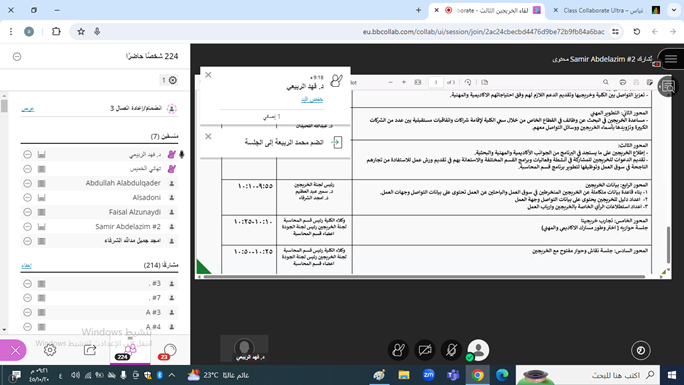Click connection status icon for Samir Abdelazim #2
684x385 pixels.
pyautogui.click(x=41, y=226)
